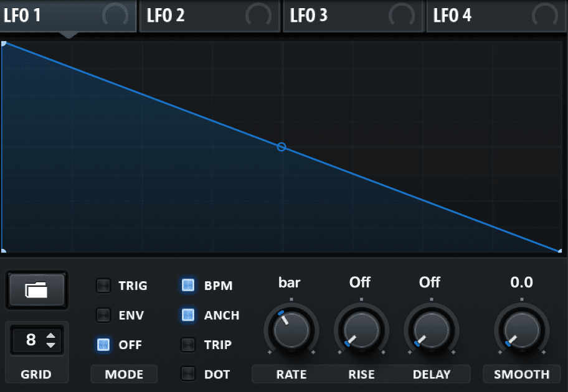This screenshot has height=392, width=568.
Task: Click the RISE label
Action: pos(361,374)
